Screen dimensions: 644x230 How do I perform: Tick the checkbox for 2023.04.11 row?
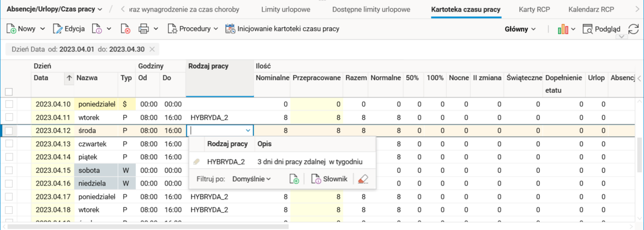[x=9, y=118]
